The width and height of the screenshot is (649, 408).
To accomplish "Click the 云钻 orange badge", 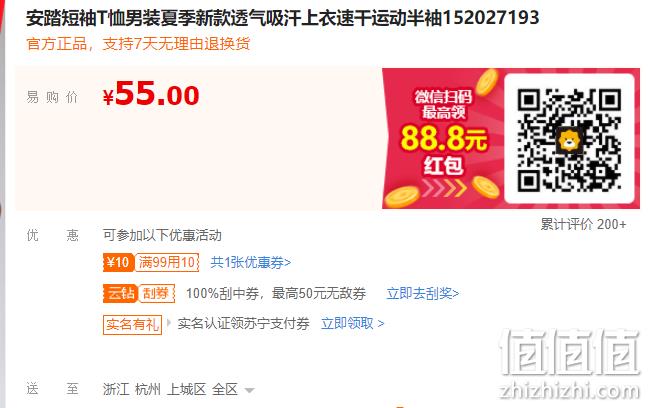I will click(120, 293).
